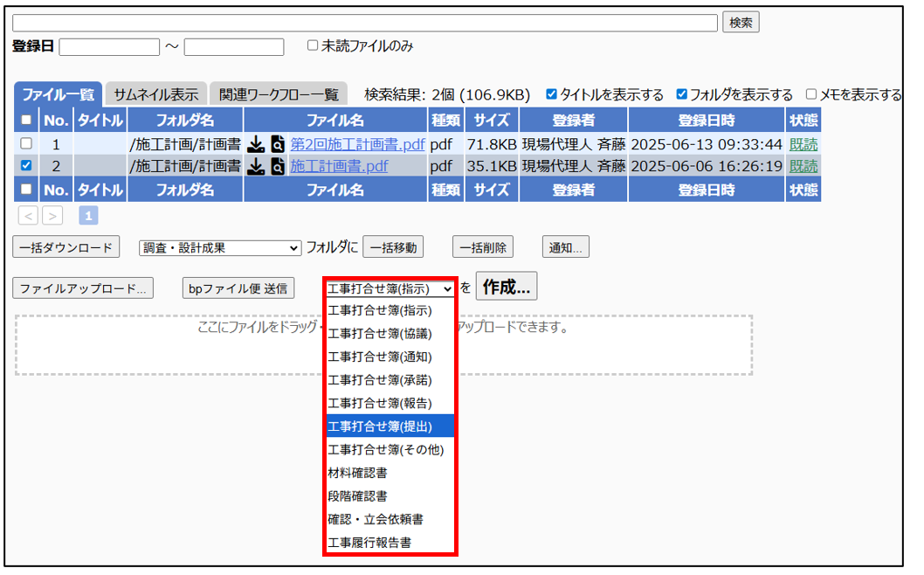Viewport: 924px width, 575px height.
Task: Uncheck the row 2 file checkbox
Action: 26,166
